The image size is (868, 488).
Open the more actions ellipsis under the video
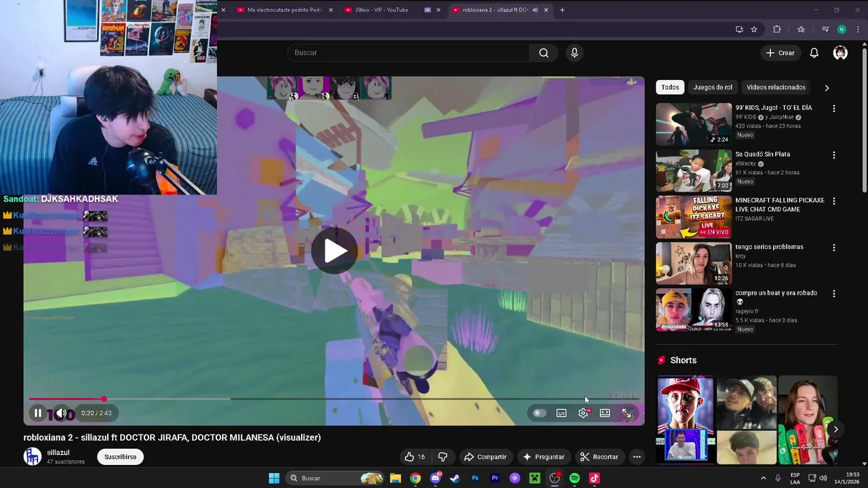(x=637, y=457)
